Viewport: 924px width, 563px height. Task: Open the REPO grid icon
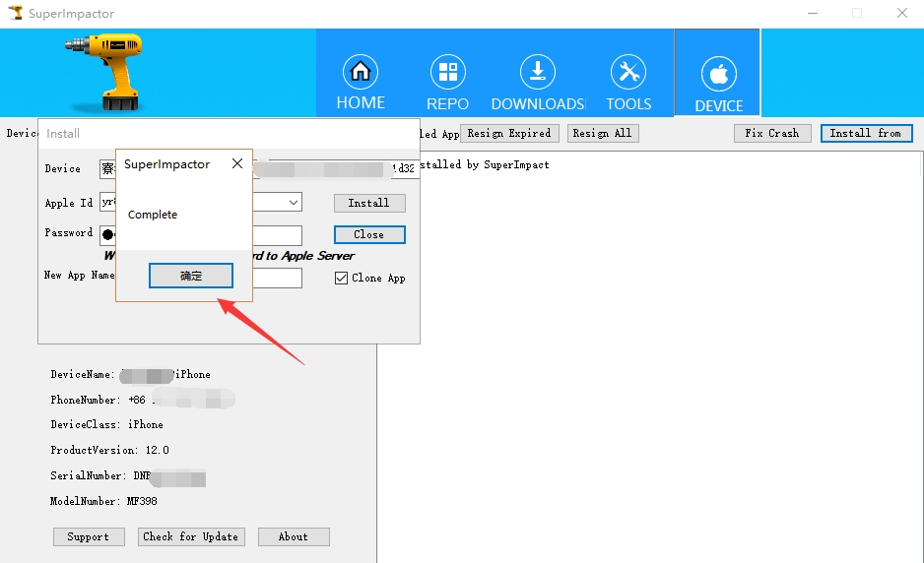[448, 72]
